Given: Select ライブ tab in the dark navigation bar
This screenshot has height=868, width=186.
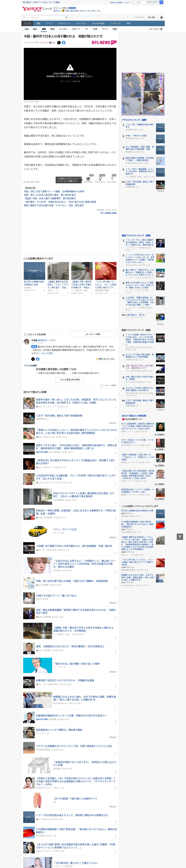Looking at the screenshot, I should pyautogui.click(x=49, y=23).
